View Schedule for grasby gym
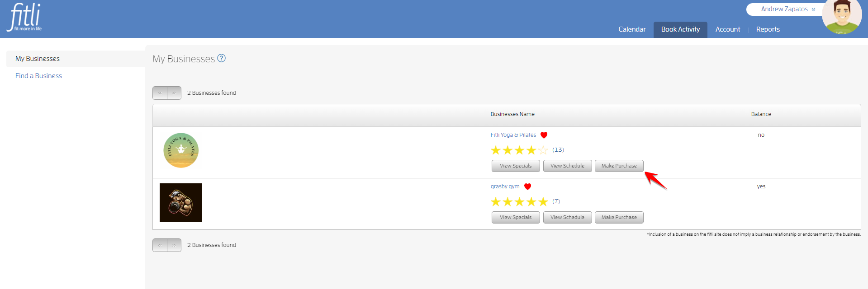The width and height of the screenshot is (868, 289). click(567, 217)
